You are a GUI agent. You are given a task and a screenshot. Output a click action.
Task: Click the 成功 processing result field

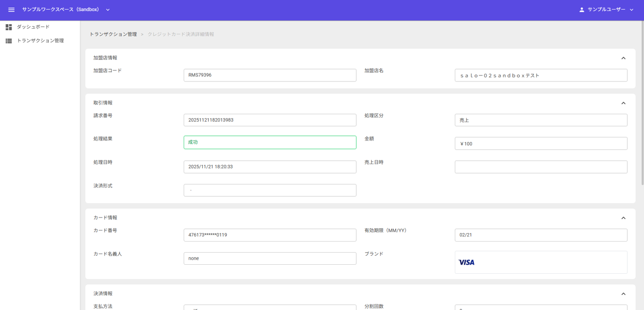pyautogui.click(x=270, y=142)
